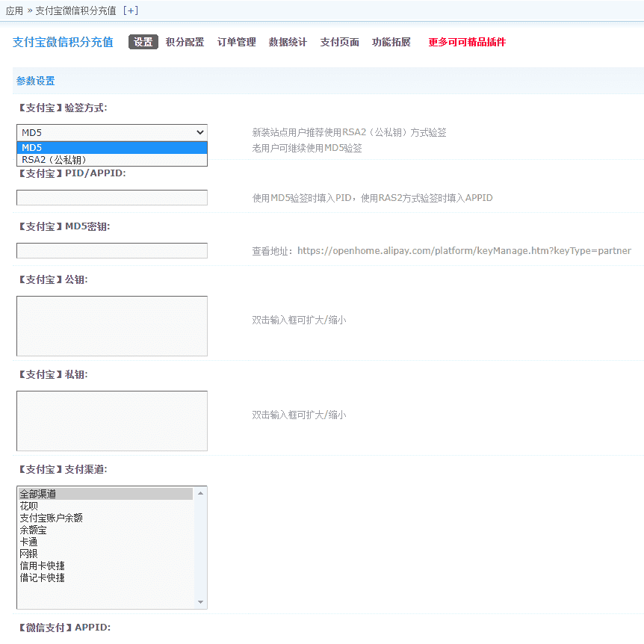
Task: Switch to the 功能拓展 tab
Action: [391, 42]
